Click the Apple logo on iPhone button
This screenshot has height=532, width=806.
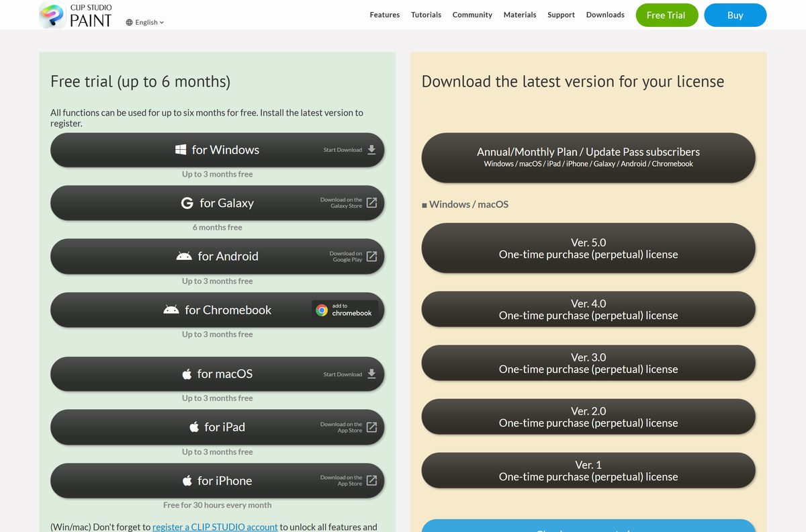click(x=187, y=480)
